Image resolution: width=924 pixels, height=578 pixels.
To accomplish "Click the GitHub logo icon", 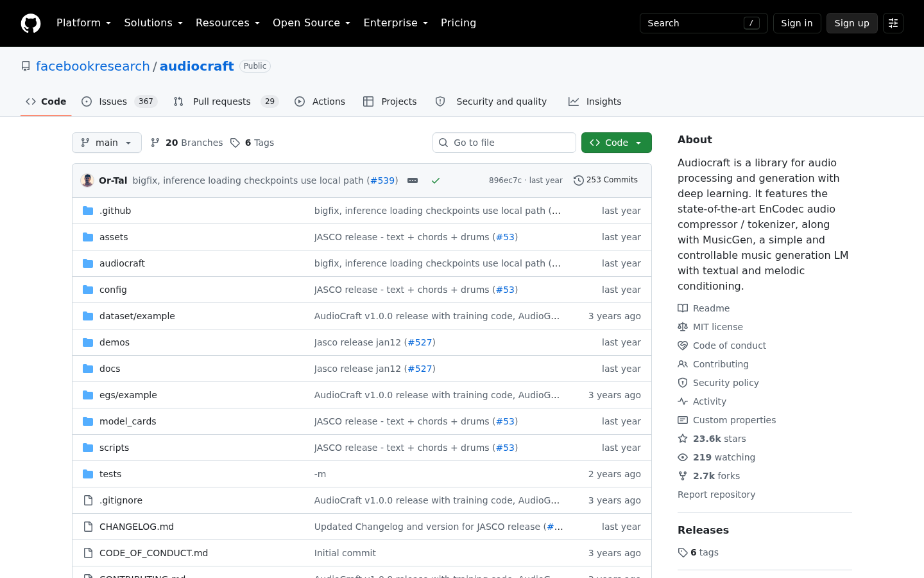I will point(31,23).
